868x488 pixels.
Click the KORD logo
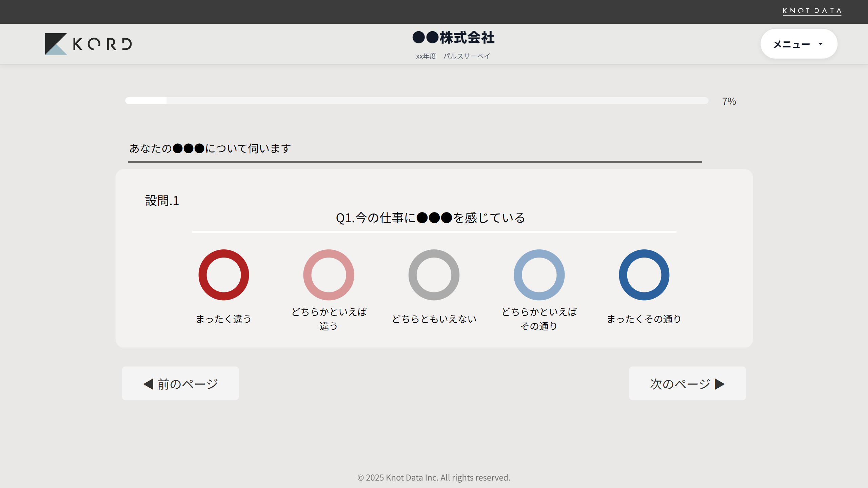tap(89, 43)
